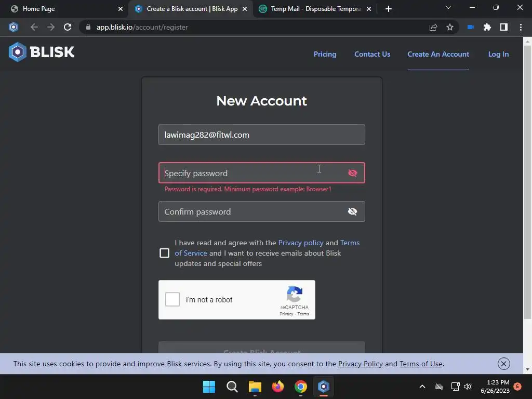Click the display network tray icon
This screenshot has height=399, width=532.
point(455,387)
